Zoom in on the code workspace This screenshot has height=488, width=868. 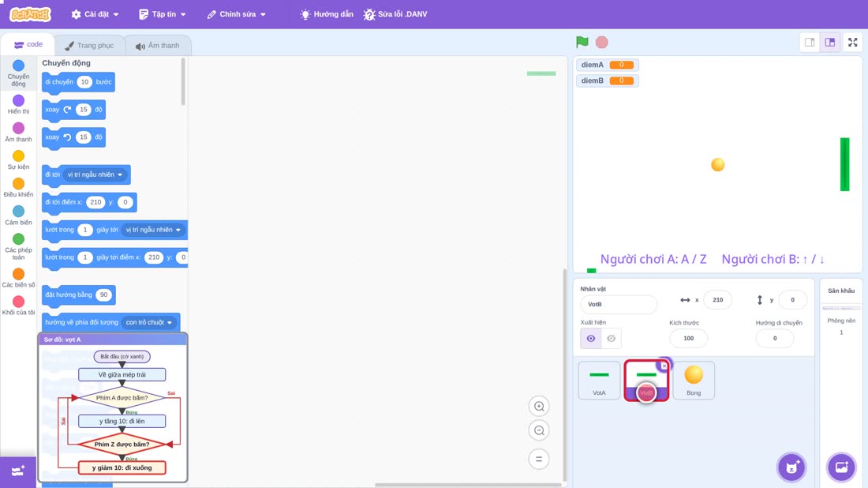pos(539,406)
